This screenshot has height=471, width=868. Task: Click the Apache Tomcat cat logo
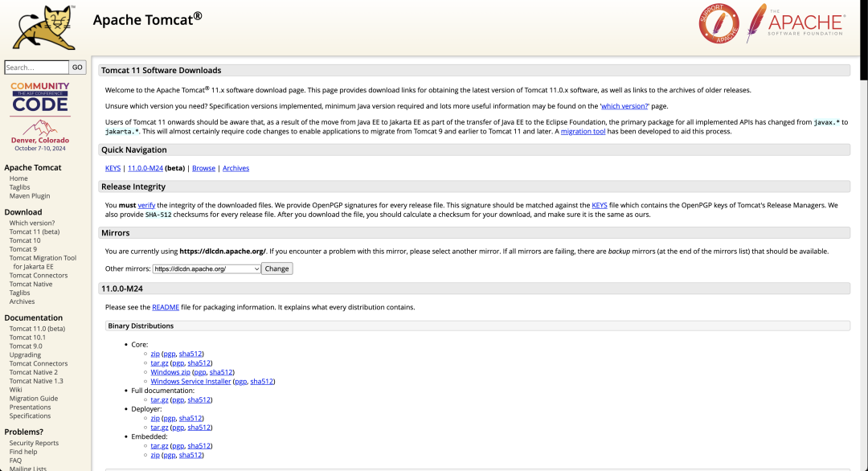point(44,27)
